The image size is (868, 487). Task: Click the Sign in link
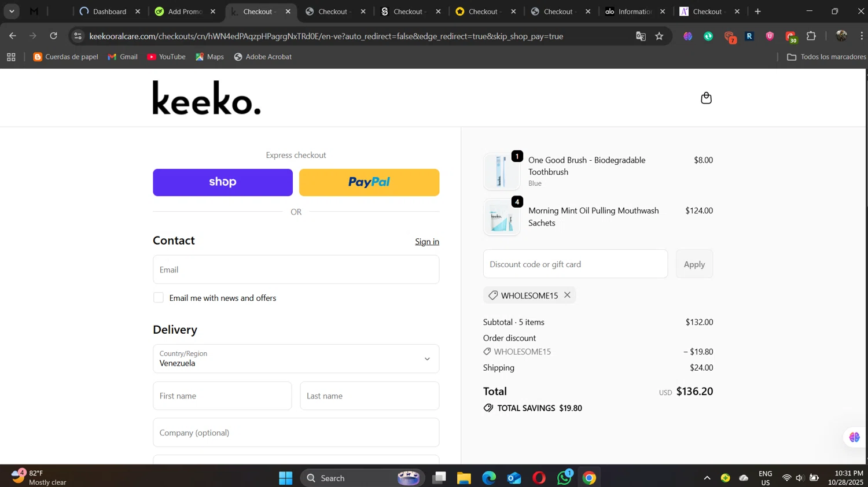tap(427, 242)
